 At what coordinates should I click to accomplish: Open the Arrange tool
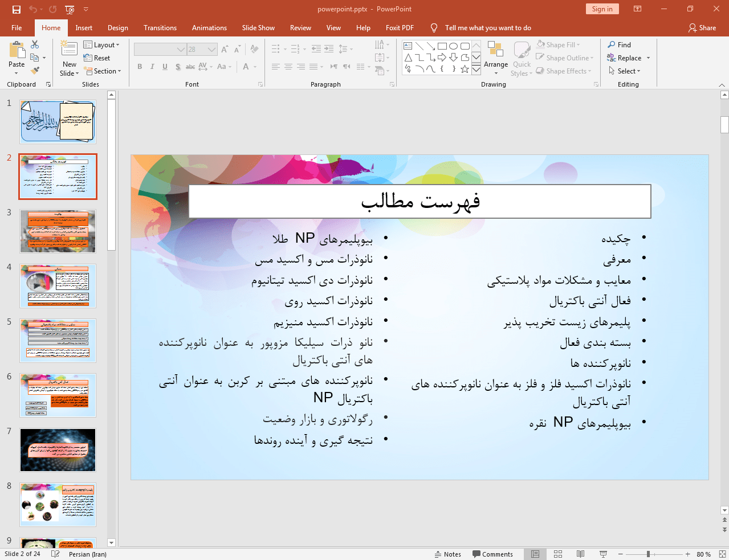click(x=495, y=58)
